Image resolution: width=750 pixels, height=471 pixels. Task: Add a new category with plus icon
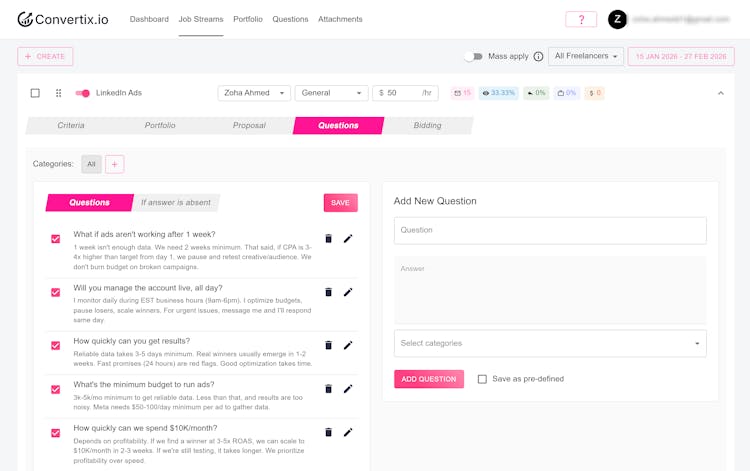click(114, 164)
